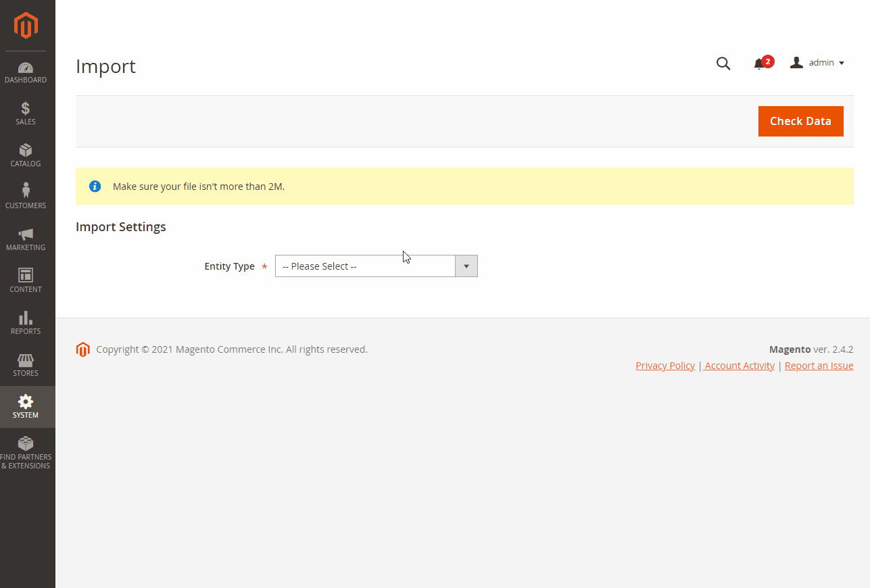
Task: Click the Magento logo in the sidebar
Action: (x=26, y=26)
